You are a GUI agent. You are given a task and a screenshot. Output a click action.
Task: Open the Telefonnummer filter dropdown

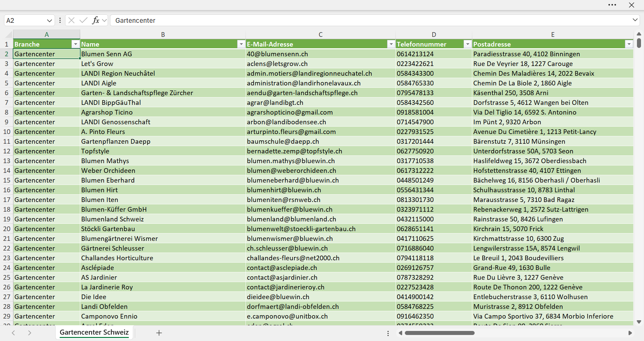468,44
